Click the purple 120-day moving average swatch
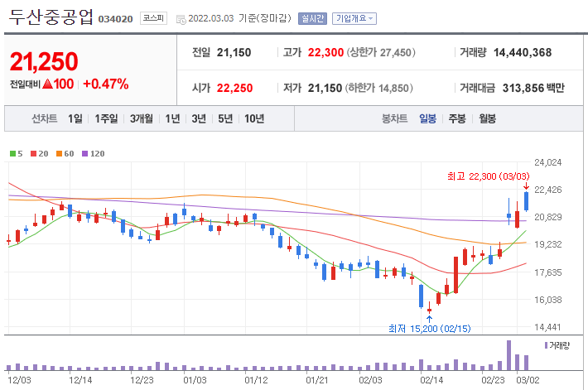588x390 pixels. point(84,153)
